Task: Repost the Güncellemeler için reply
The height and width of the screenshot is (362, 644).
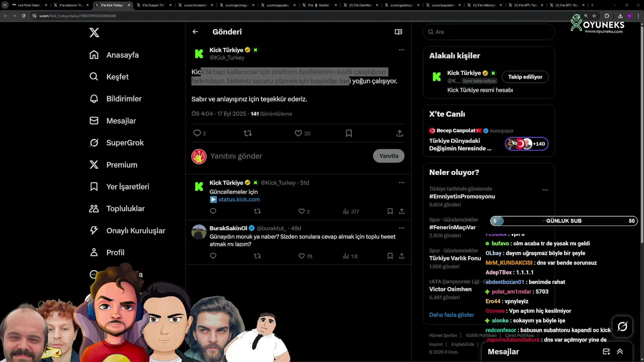Action: click(257, 212)
